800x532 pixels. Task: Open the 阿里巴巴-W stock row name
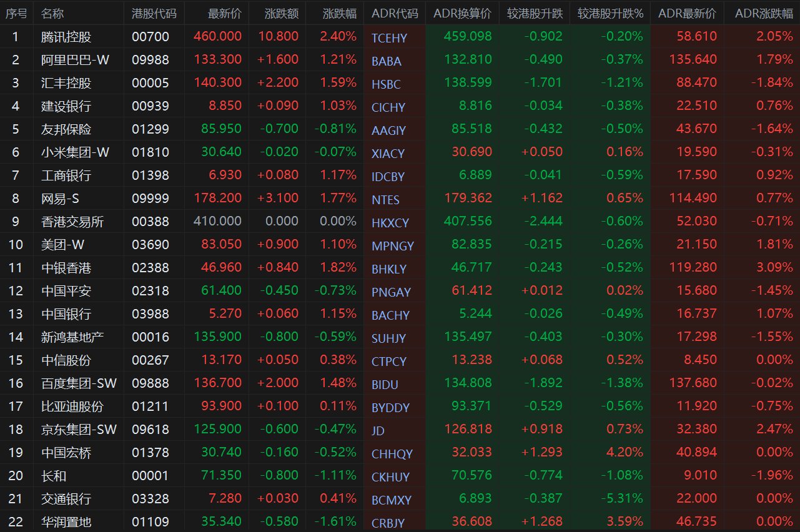[75, 60]
